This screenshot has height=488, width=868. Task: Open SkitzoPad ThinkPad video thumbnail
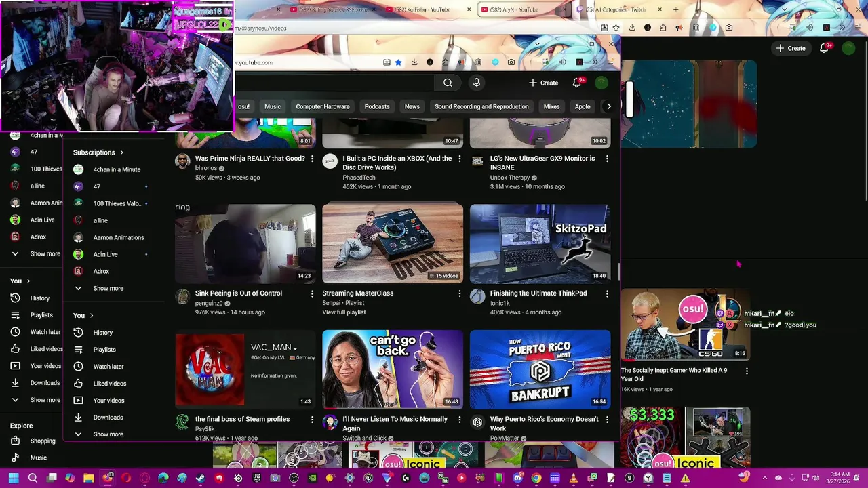point(540,243)
